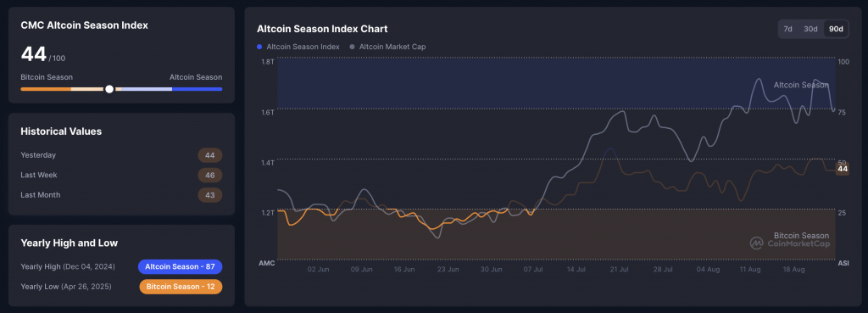The height and width of the screenshot is (313, 868).
Task: Click the white slider knob on season bar
Action: [109, 88]
